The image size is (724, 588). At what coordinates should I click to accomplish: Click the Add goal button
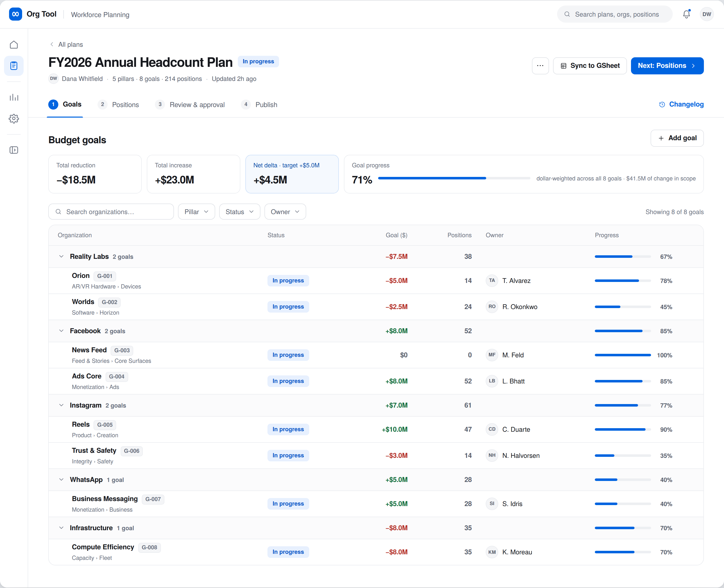click(x=677, y=138)
